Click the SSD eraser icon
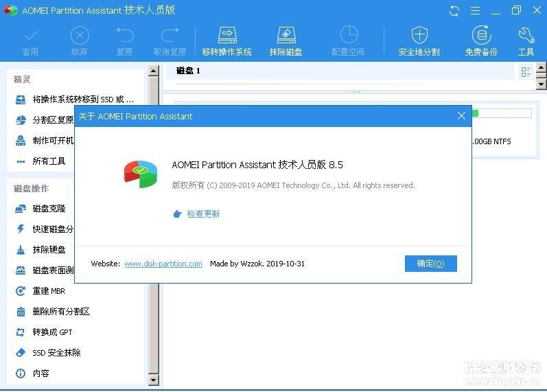547x392 pixels. (x=21, y=353)
